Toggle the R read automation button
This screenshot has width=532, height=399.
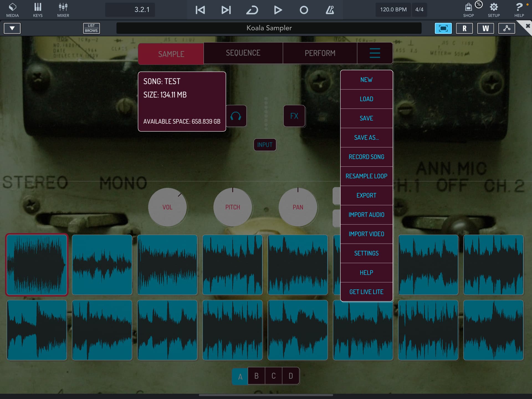click(x=464, y=28)
